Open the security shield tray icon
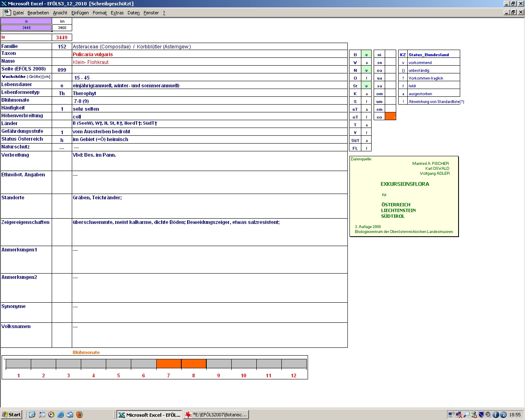Screen dimensions: 525x420 [x=482, y=415]
